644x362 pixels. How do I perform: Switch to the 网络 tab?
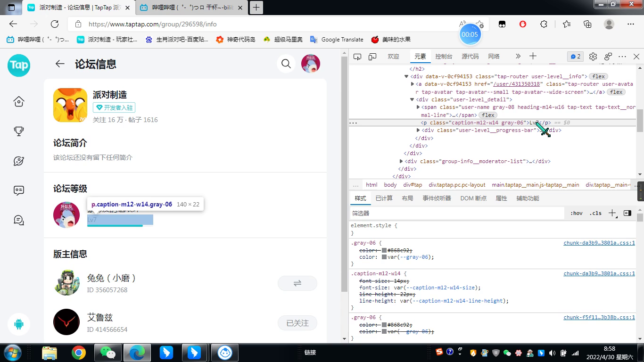[x=494, y=56]
